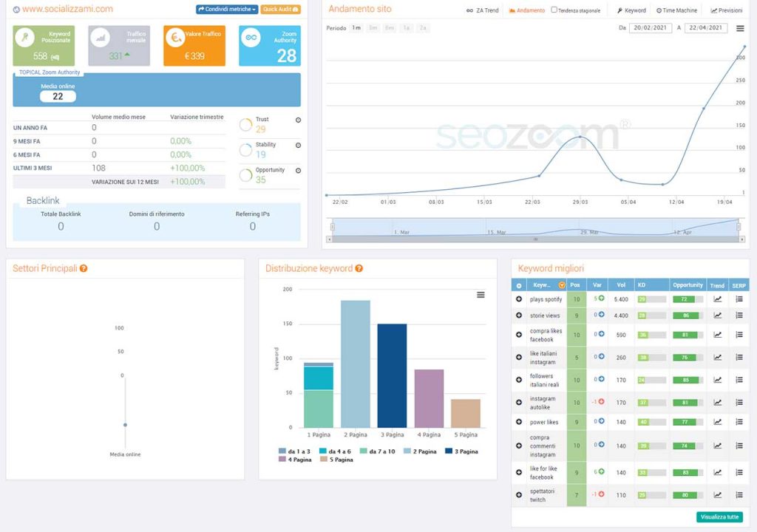Toggle 'da 1 a 3' legend series
Image resolution: width=757 pixels, height=532 pixels.
[294, 451]
